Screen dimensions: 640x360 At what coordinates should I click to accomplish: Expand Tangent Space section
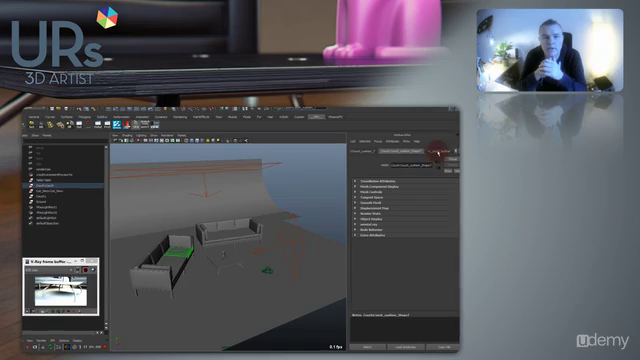355,197
